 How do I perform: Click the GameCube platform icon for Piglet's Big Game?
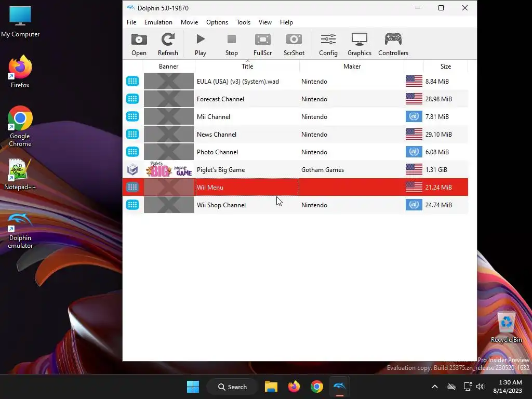(132, 170)
